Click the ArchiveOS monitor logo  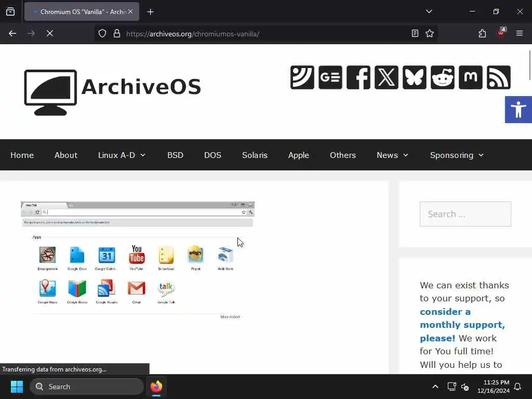(x=50, y=92)
